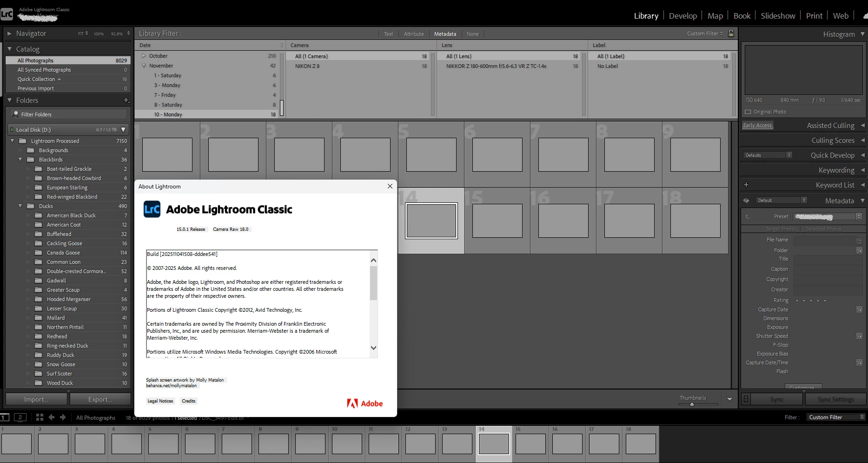Open the Slideshow module
The image size is (868, 463).
(778, 16)
